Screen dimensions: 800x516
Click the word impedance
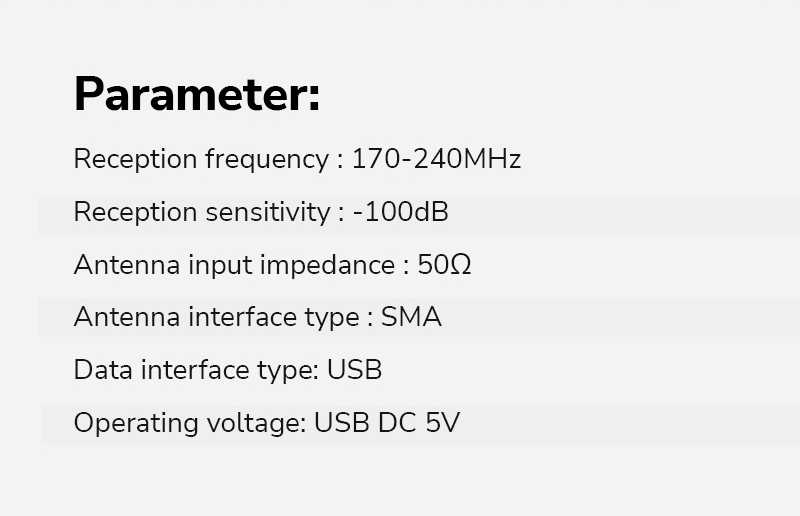328,265
